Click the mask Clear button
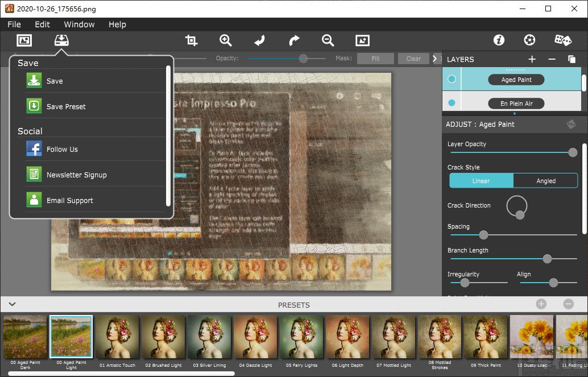588x377 pixels. pyautogui.click(x=413, y=59)
